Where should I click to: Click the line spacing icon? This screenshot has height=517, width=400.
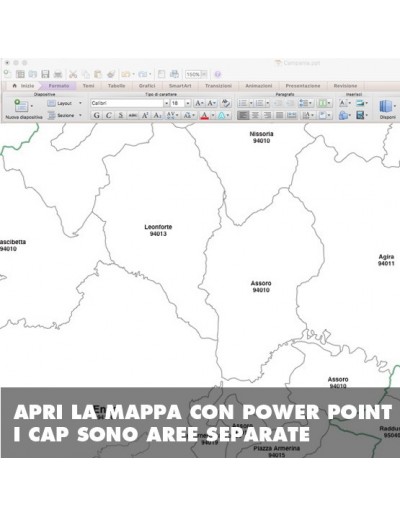(x=304, y=103)
